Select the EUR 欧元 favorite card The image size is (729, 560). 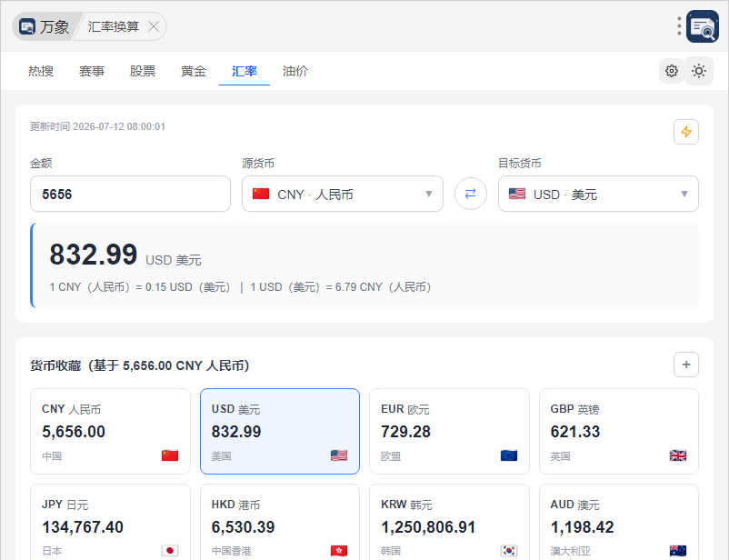click(449, 432)
